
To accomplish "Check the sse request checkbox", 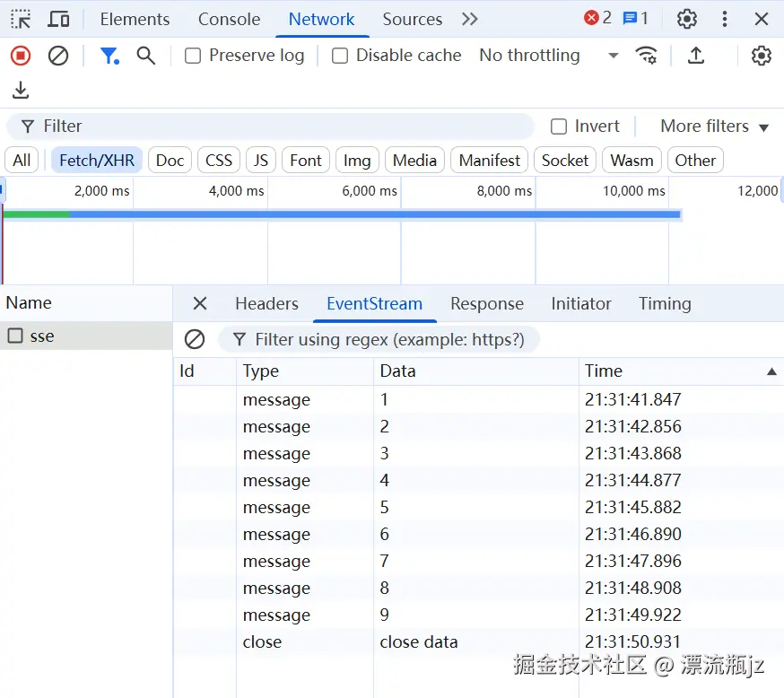I will (15, 336).
